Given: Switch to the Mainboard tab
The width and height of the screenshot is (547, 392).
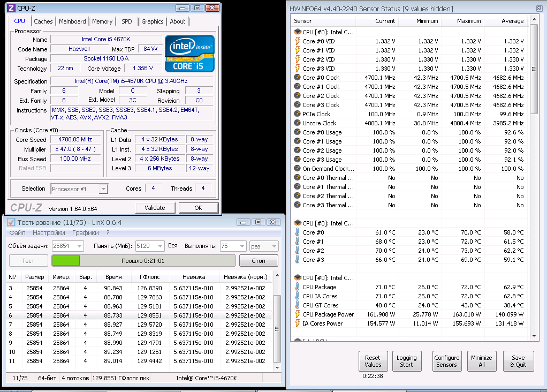Looking at the screenshot, I should point(72,21).
